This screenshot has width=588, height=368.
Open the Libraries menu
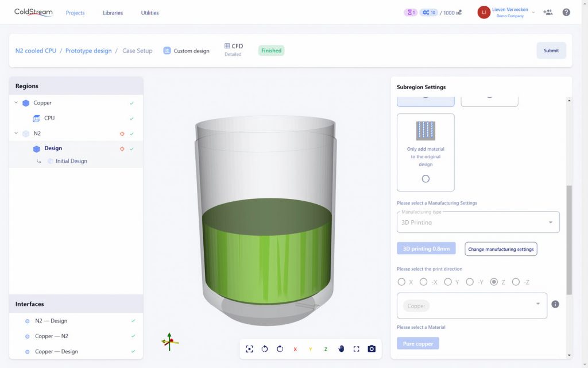coord(113,13)
